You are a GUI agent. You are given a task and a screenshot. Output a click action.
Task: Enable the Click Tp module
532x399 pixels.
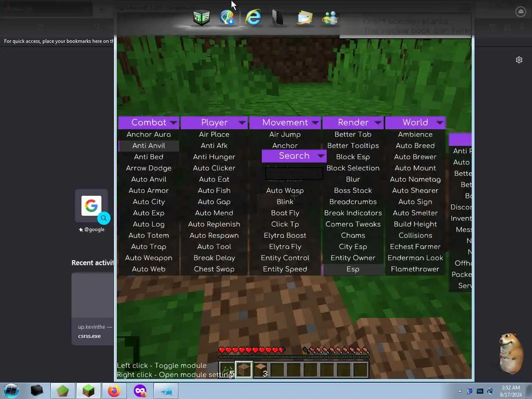[x=285, y=224]
